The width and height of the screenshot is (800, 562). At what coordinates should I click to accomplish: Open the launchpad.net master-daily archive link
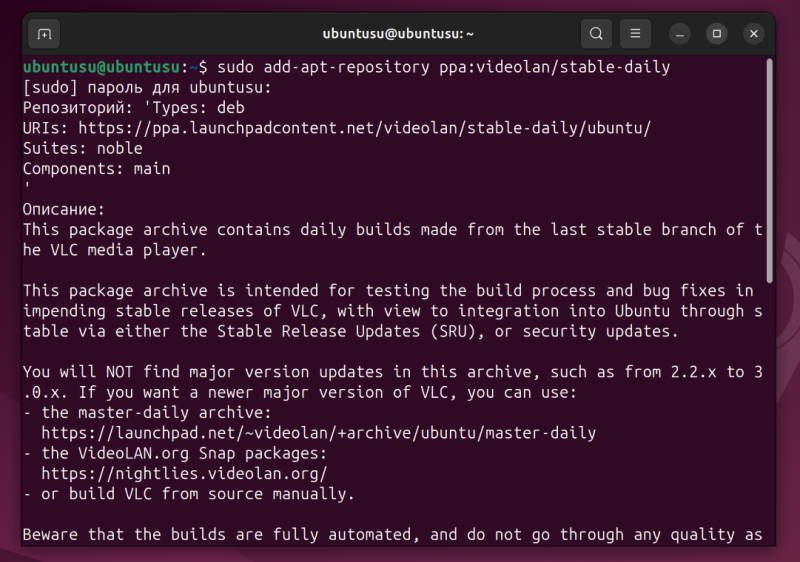pos(318,433)
